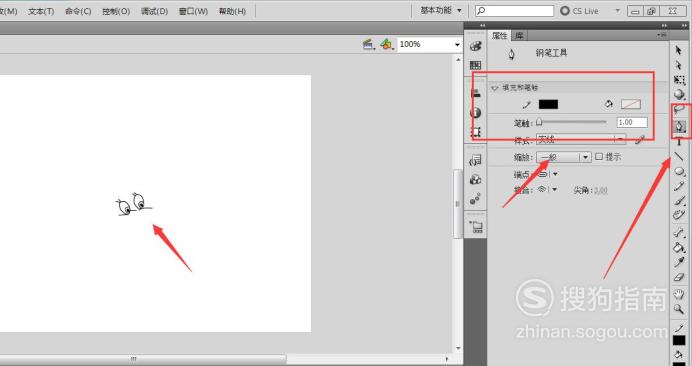Click the stroke width 1.00 input field

tap(632, 122)
